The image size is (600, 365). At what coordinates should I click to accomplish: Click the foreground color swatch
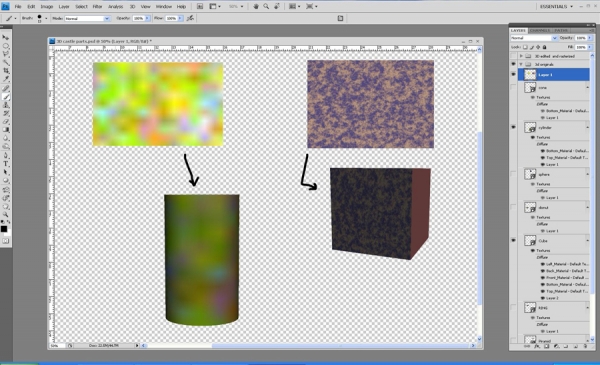4,229
